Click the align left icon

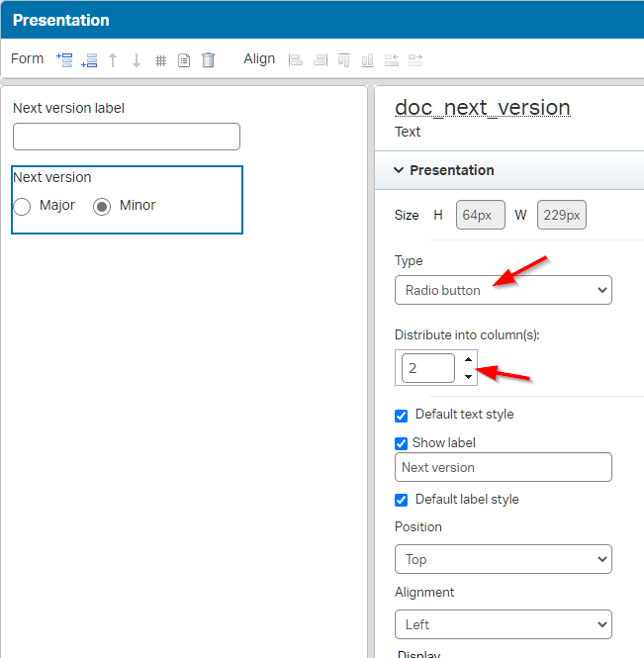pyautogui.click(x=295, y=59)
